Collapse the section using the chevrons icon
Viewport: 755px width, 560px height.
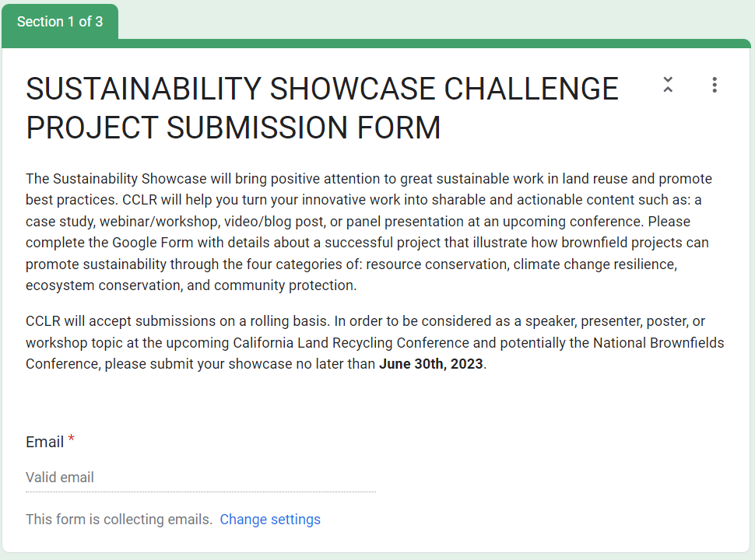tap(668, 86)
